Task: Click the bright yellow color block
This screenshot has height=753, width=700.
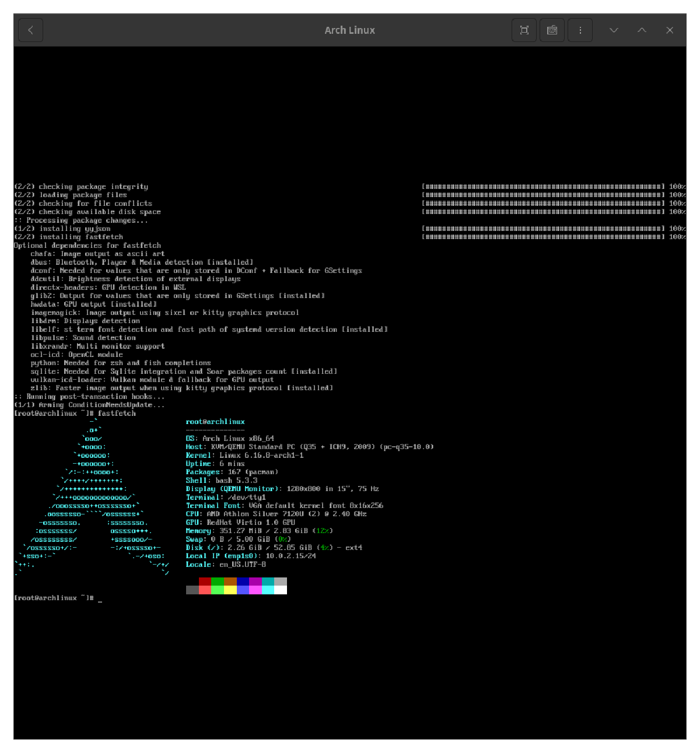Action: [x=230, y=590]
